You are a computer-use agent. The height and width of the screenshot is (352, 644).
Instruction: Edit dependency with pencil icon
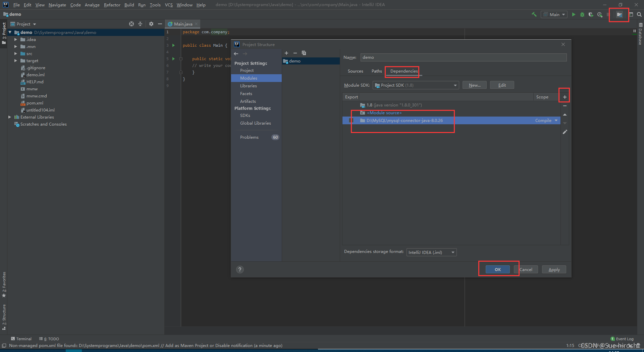pyautogui.click(x=565, y=132)
